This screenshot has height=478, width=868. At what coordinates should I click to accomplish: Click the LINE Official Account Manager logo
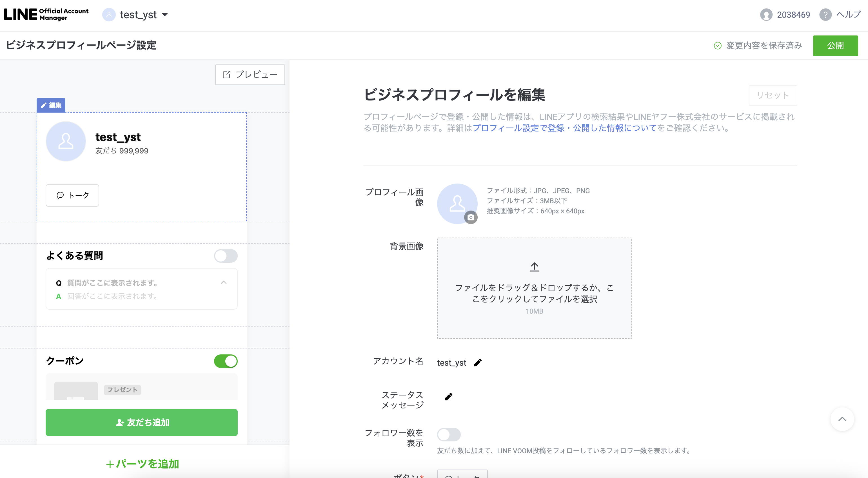tap(46, 14)
